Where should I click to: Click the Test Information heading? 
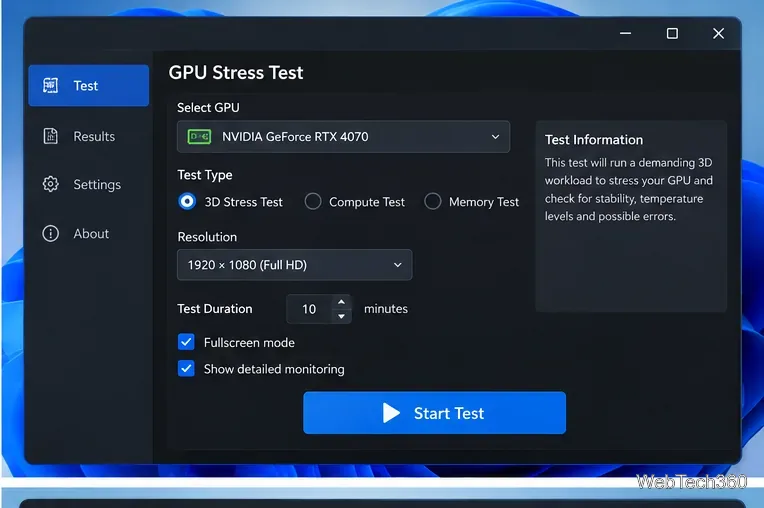pyautogui.click(x=594, y=140)
